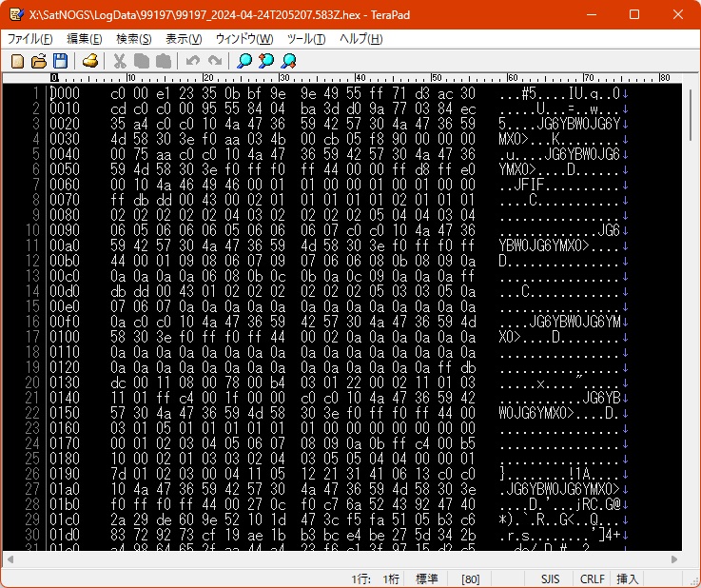Click the Copy toolbar icon
This screenshot has width=701, height=588.
pos(142,61)
